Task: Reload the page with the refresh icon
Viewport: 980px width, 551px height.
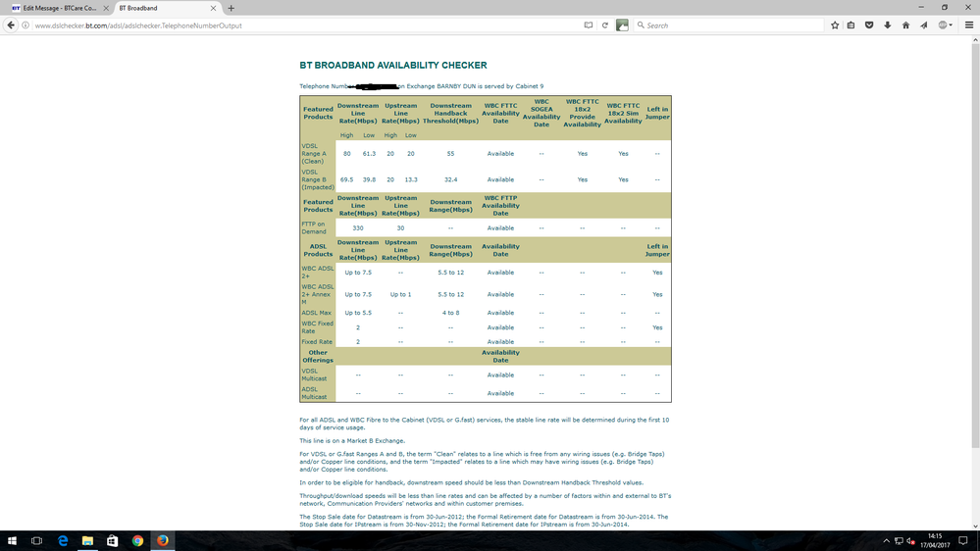Action: click(604, 25)
